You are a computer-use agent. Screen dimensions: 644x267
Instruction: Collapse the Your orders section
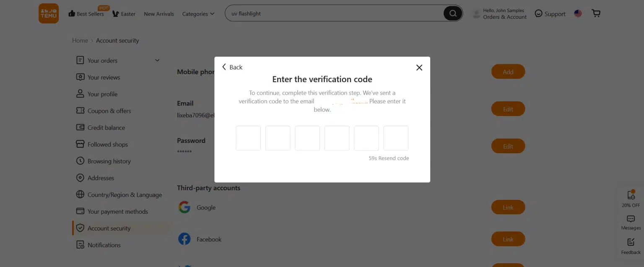tap(157, 60)
